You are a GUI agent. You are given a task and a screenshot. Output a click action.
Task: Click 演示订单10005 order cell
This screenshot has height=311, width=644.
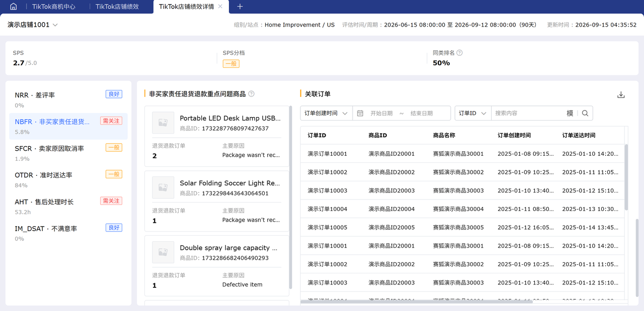click(328, 228)
